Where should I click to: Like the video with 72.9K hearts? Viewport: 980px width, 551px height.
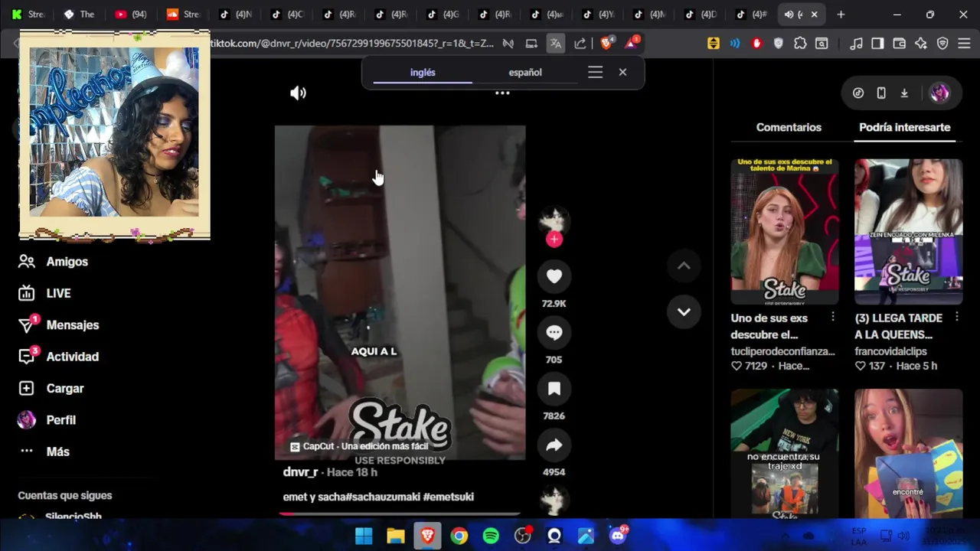(x=554, y=276)
